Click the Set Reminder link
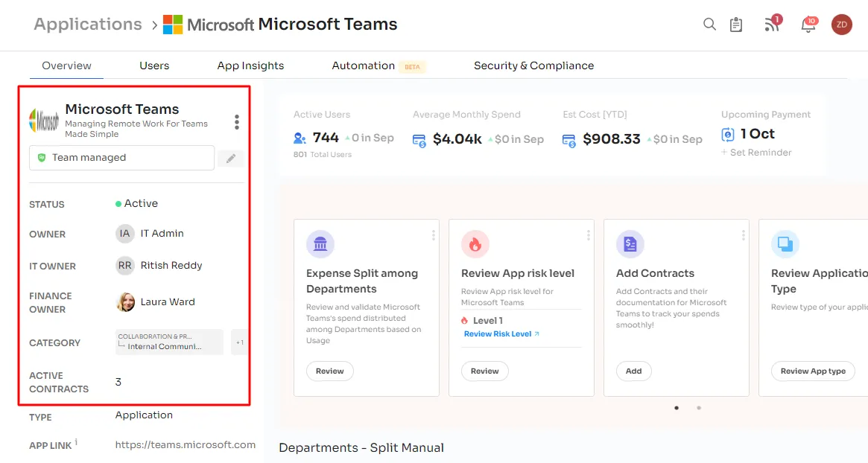868x463 pixels. 756,152
